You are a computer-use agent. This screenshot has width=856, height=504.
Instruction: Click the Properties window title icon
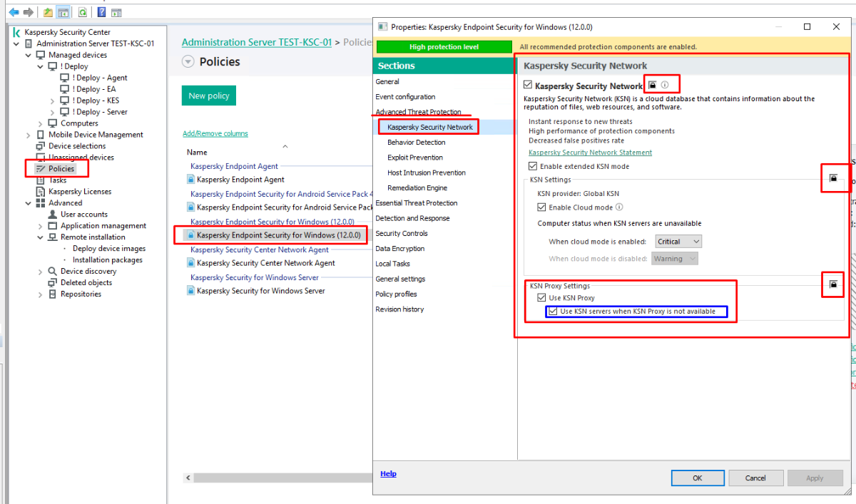[x=382, y=27]
